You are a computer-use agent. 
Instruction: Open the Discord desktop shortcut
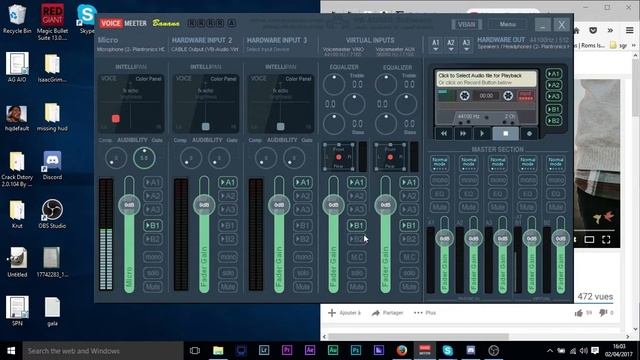(x=52, y=165)
